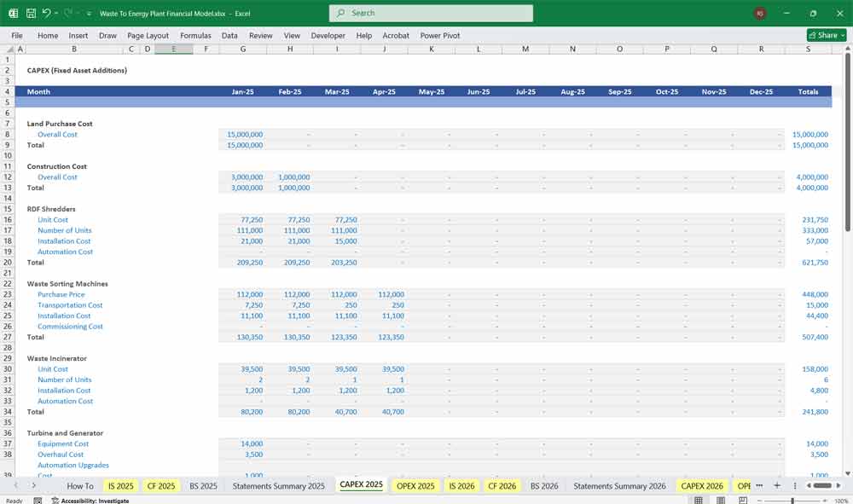Click the Select All corner triangle
Image resolution: width=853 pixels, height=504 pixels.
coord(9,49)
